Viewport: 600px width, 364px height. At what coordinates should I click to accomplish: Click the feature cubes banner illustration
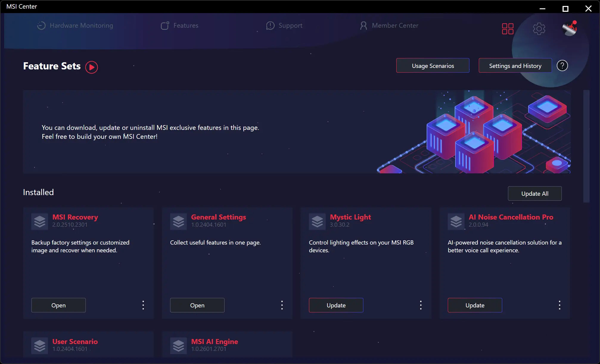click(x=474, y=132)
